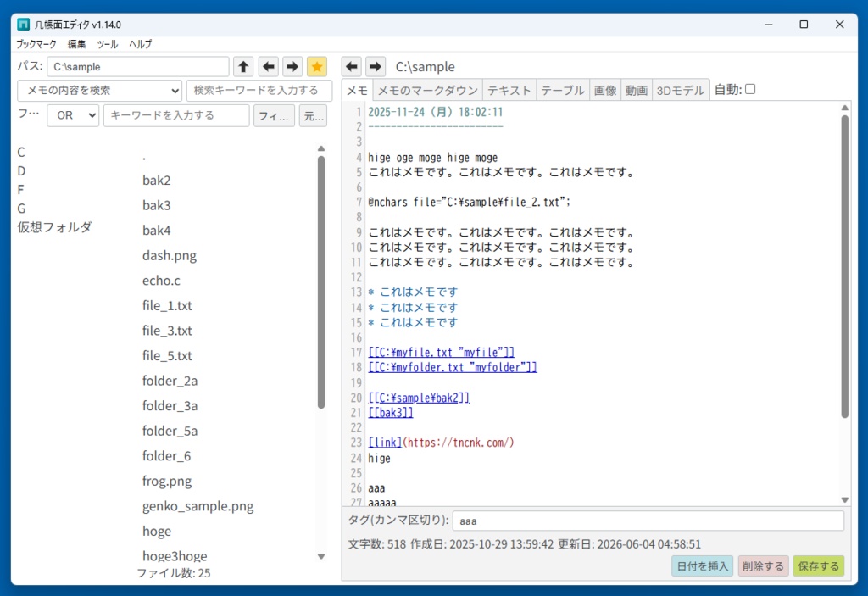Click the memo editor scroll up arrow
The image size is (868, 596).
pyautogui.click(x=845, y=108)
